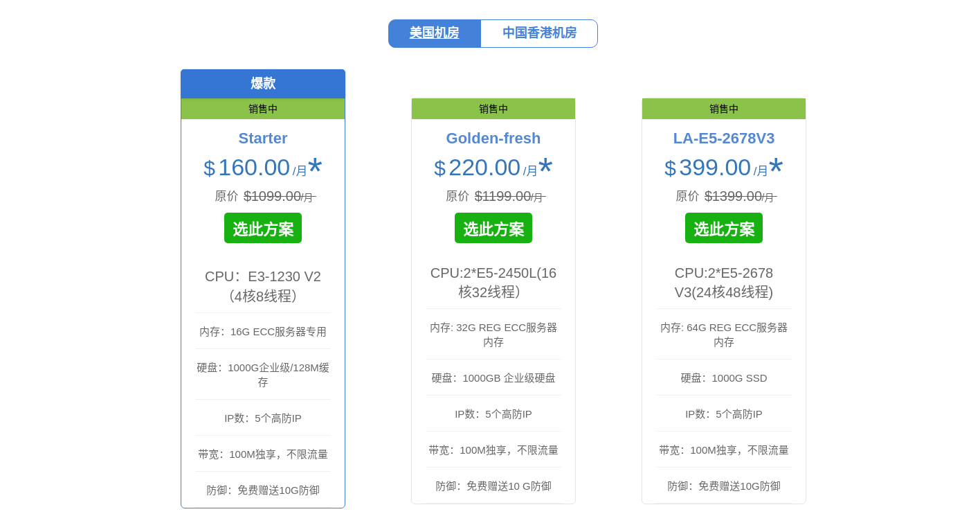Screen dimensions: 980x523
Task: Click 内存 32G REG ECC服务器内存
Action: 493,335
